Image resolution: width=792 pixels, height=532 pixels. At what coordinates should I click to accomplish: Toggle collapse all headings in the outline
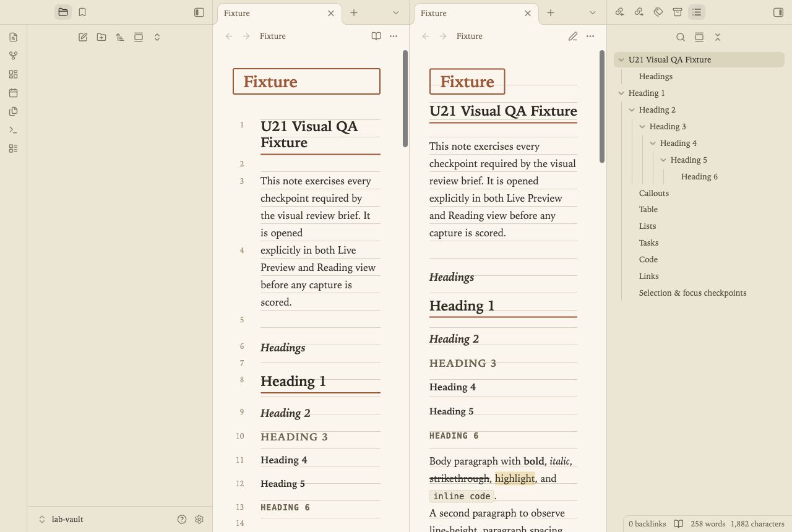[x=718, y=37]
